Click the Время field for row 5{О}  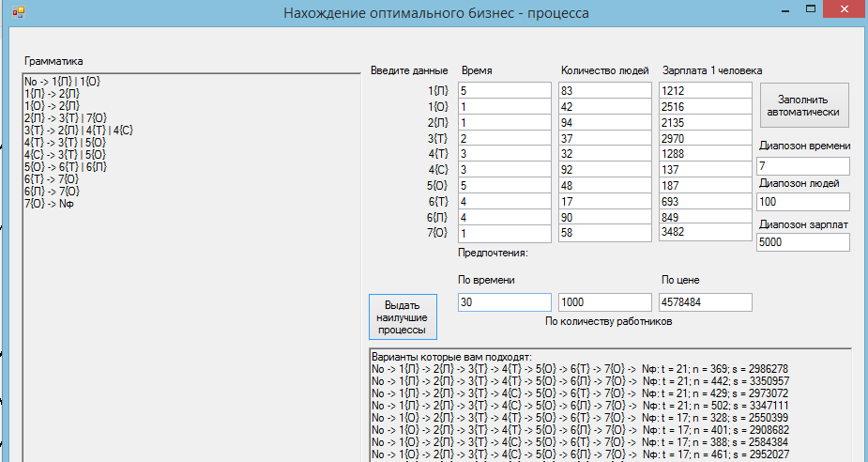pos(504,187)
